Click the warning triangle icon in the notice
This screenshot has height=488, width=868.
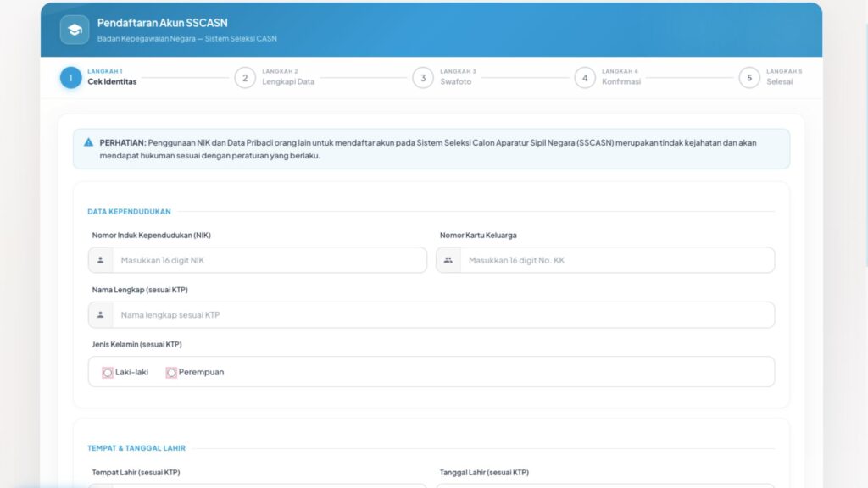[x=88, y=142]
